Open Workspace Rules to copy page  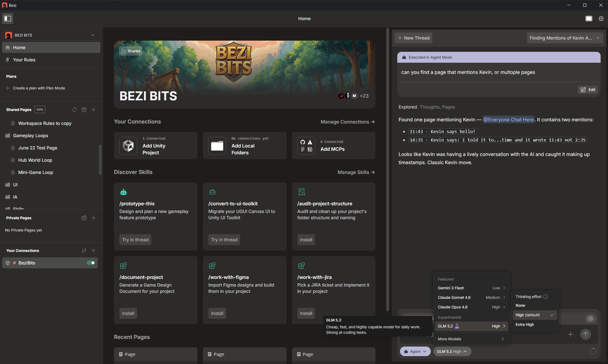pyautogui.click(x=45, y=123)
